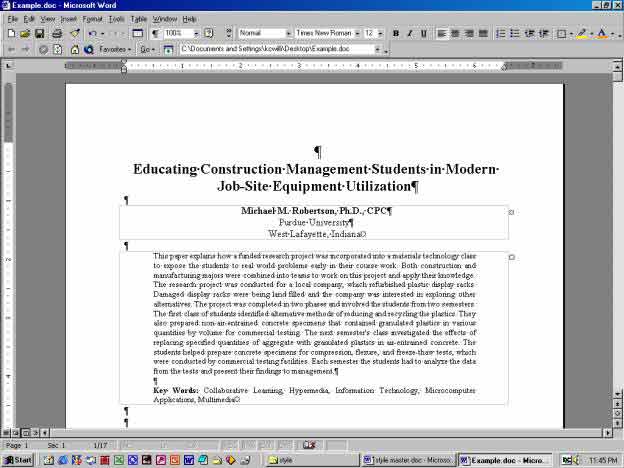Click the Save icon in toolbar
Viewport: 624px width, 468px height.
coord(38,33)
